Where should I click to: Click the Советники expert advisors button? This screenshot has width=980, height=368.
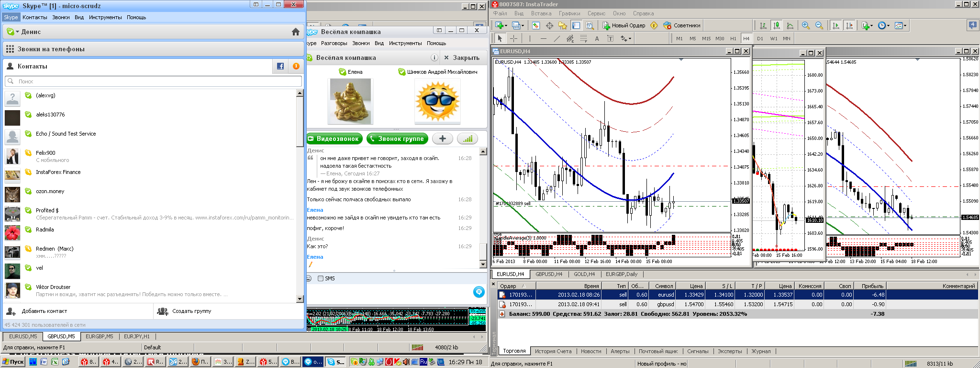[682, 25]
